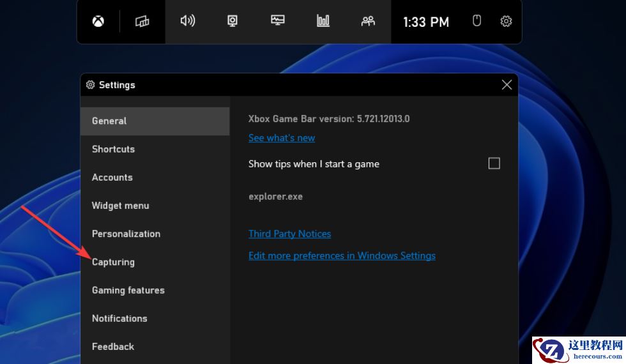The image size is (626, 364).
Task: Open the Performance widget icon
Action: (277, 20)
